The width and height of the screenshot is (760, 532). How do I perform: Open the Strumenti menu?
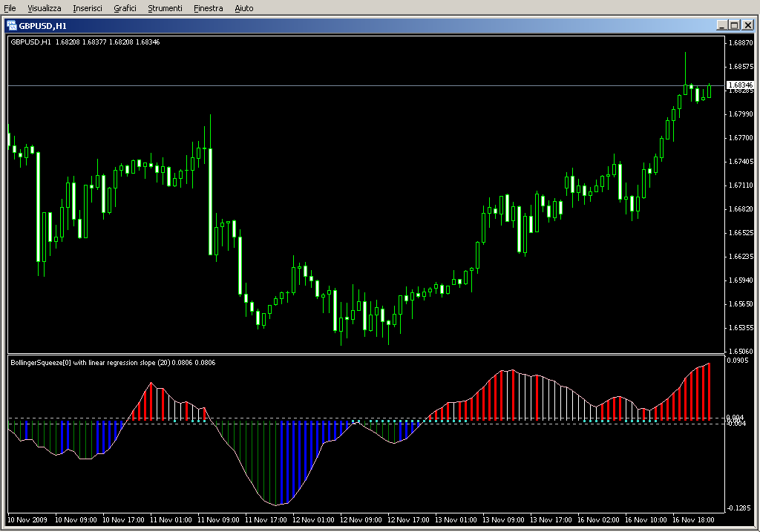tap(165, 8)
